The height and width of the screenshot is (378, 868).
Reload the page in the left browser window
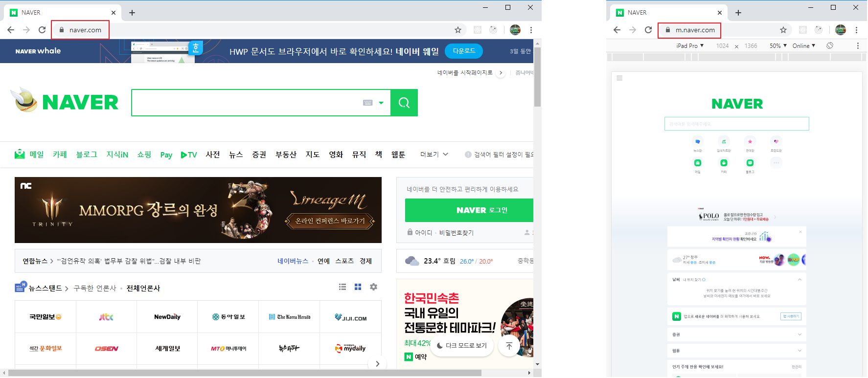click(42, 30)
